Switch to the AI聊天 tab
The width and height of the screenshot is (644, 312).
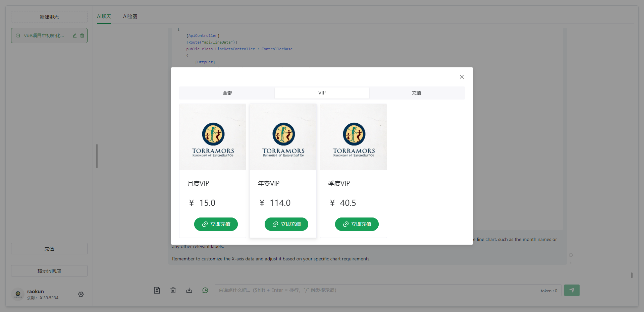[x=104, y=16]
